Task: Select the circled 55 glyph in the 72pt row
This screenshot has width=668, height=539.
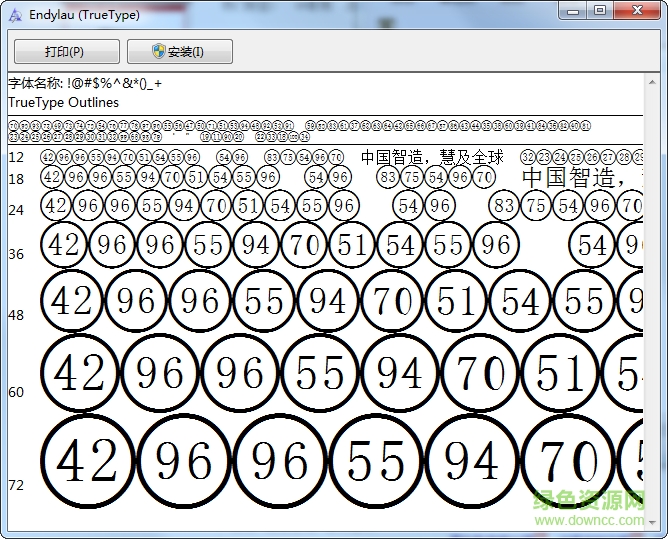Action: point(376,462)
